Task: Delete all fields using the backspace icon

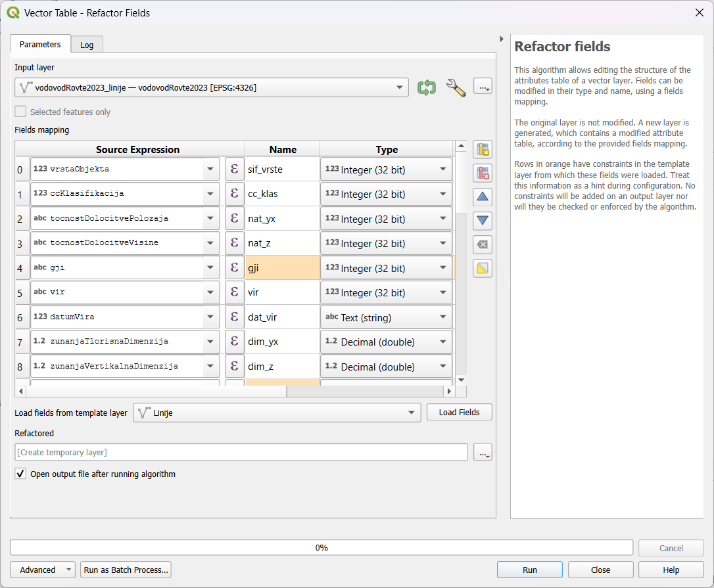Action: click(482, 244)
